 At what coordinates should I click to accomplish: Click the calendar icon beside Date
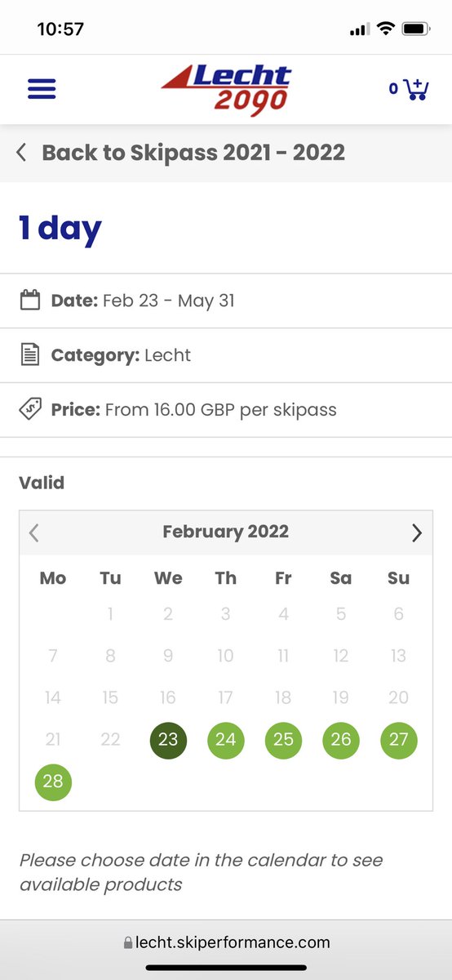coord(30,300)
